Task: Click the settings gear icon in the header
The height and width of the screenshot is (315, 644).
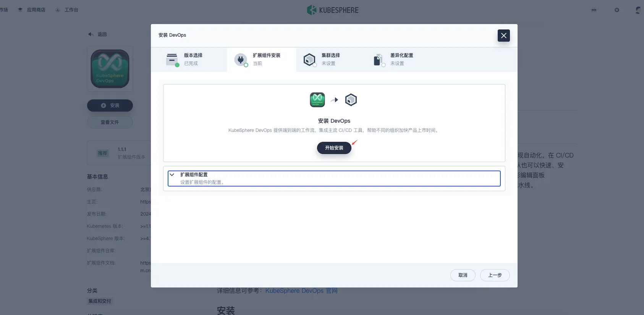Action: 617,10
